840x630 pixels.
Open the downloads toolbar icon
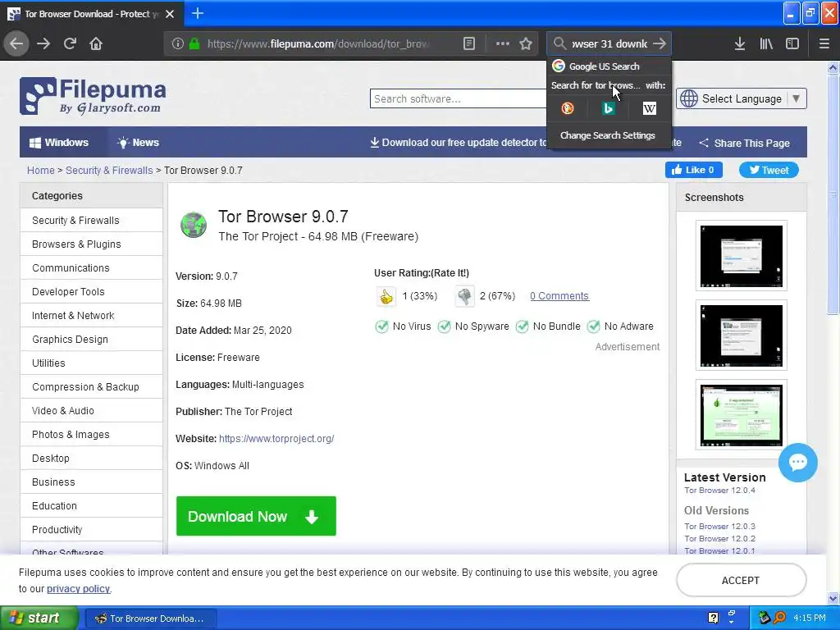pyautogui.click(x=740, y=43)
